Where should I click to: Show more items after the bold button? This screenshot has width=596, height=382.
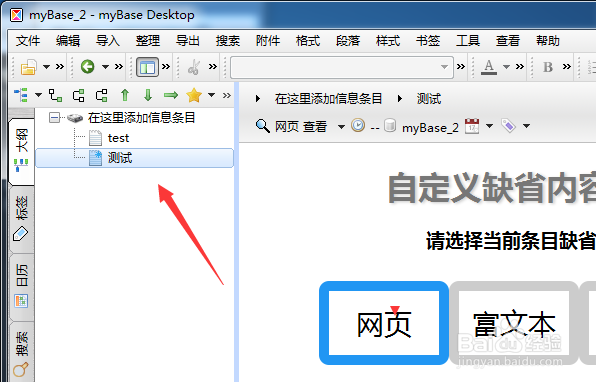(x=567, y=67)
